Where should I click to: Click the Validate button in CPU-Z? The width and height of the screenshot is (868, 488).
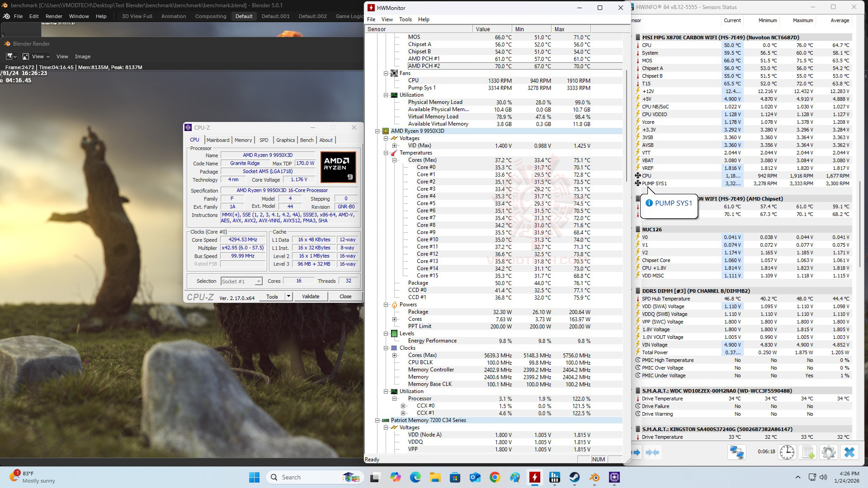pyautogui.click(x=310, y=296)
